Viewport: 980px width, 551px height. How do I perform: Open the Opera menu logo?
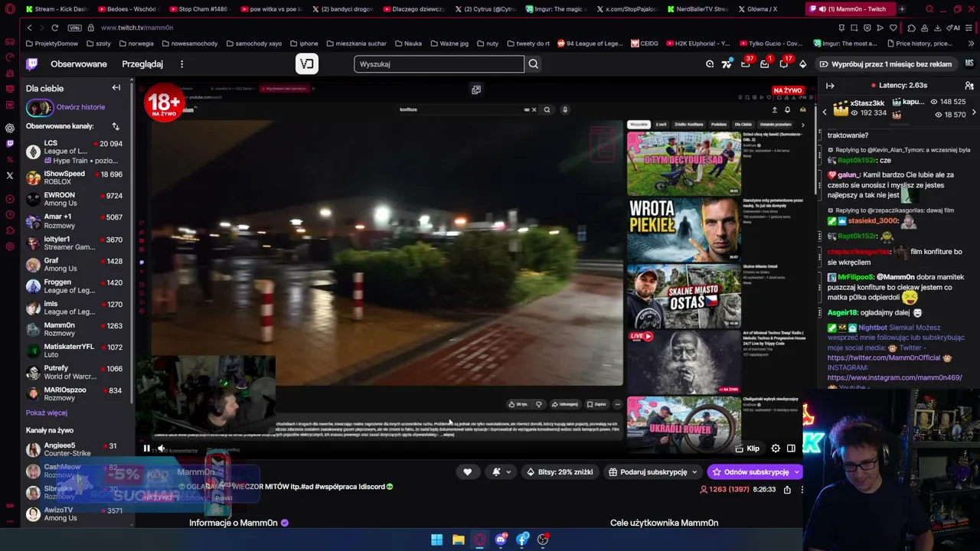(10, 9)
